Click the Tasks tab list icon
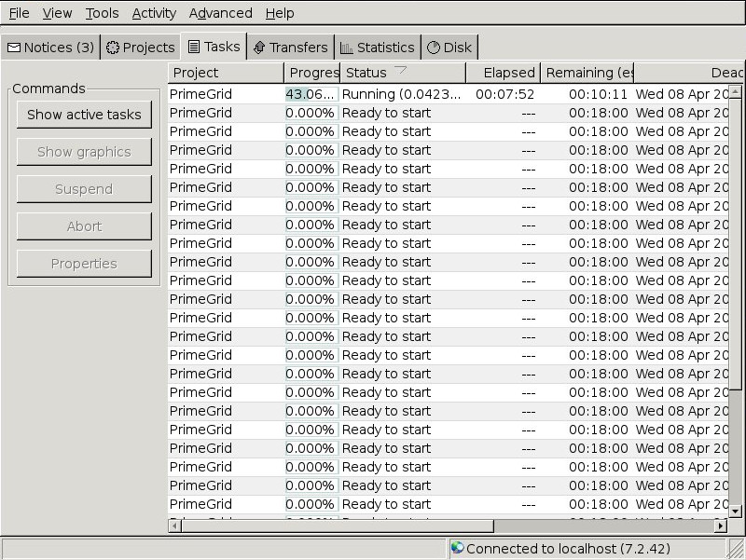The image size is (746, 560). tap(194, 47)
